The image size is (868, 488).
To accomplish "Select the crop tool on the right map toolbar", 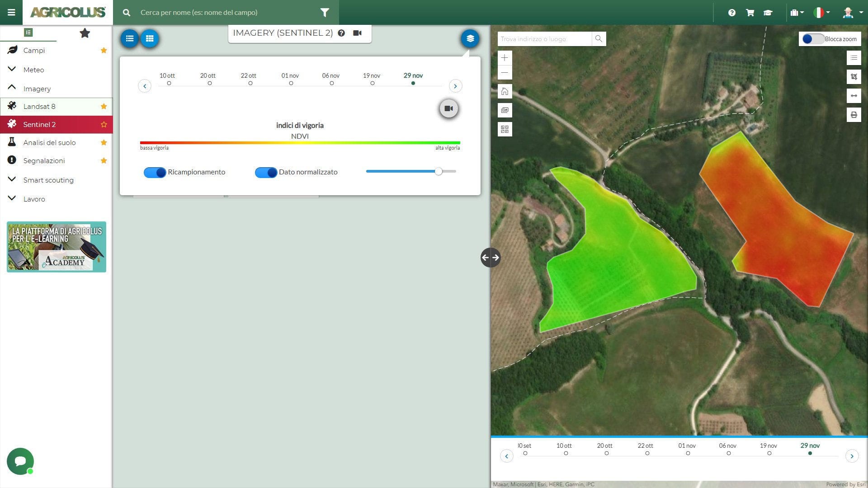I will tap(854, 77).
